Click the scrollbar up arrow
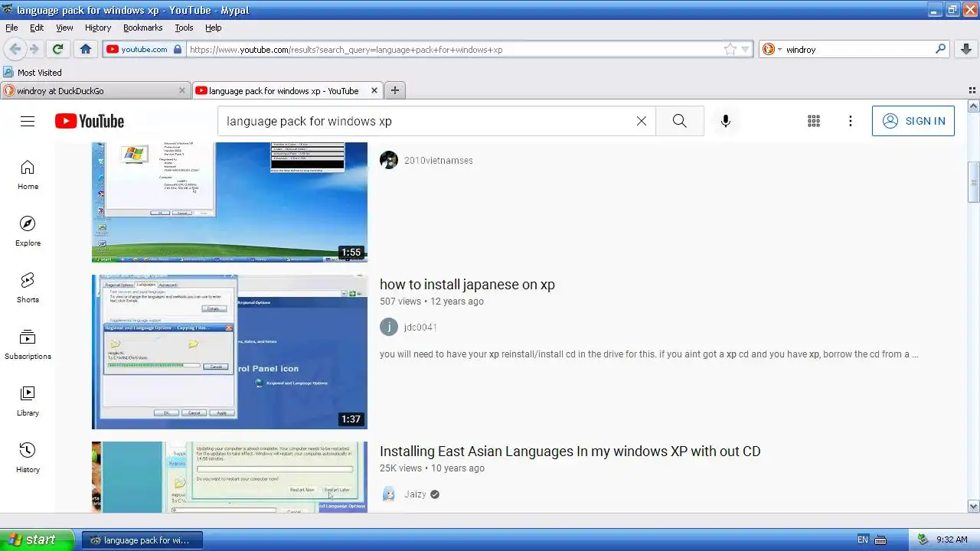The image size is (980, 551). tap(974, 107)
